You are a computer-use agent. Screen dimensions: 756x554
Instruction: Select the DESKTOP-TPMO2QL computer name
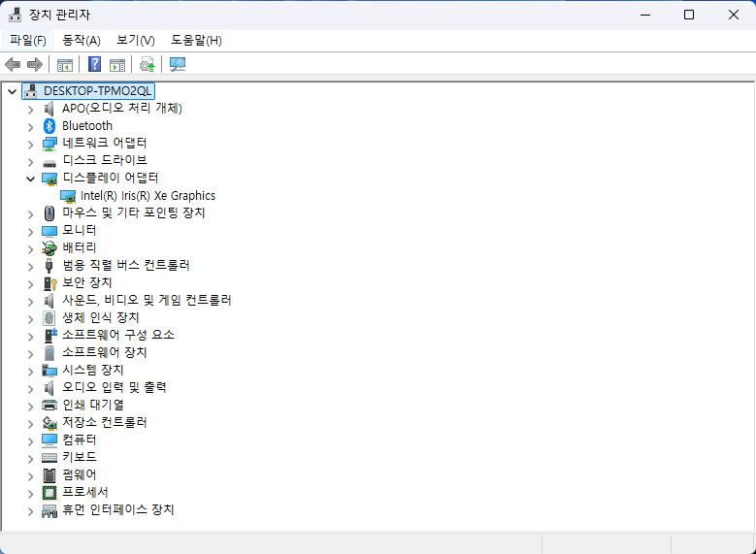click(x=98, y=91)
